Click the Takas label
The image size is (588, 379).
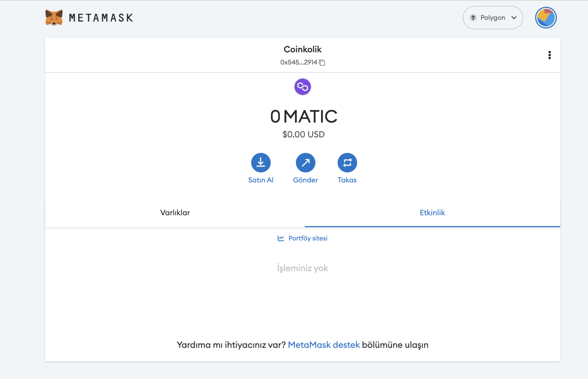[x=347, y=180]
